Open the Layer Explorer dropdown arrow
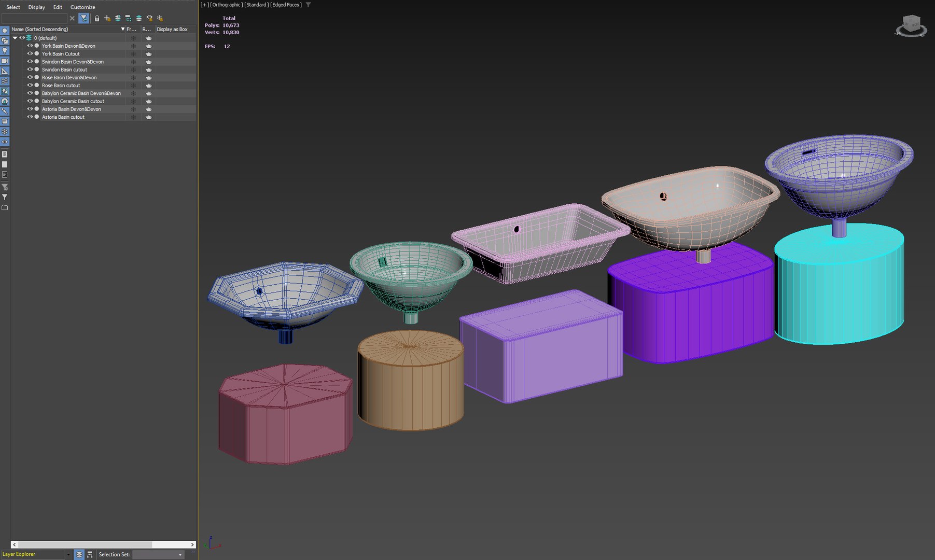935x560 pixels. pyautogui.click(x=68, y=554)
